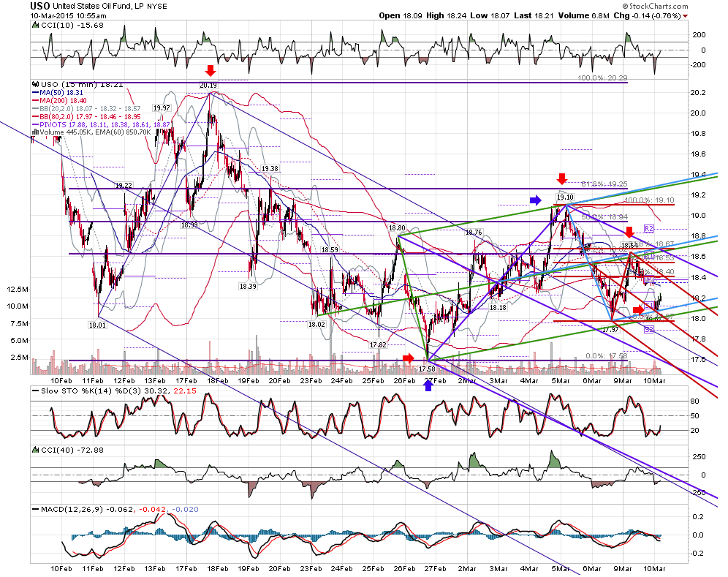Click the 18.18 price label
The image size is (728, 577).
click(498, 307)
